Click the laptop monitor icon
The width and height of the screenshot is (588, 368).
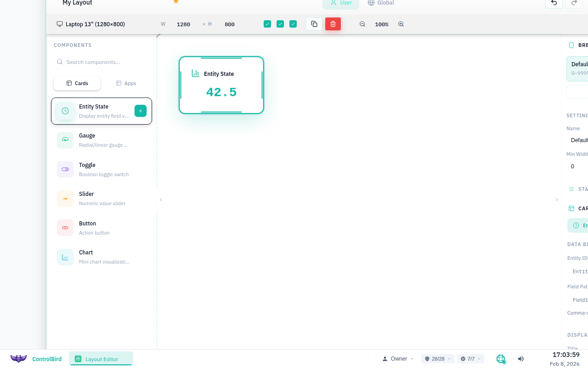click(x=60, y=24)
